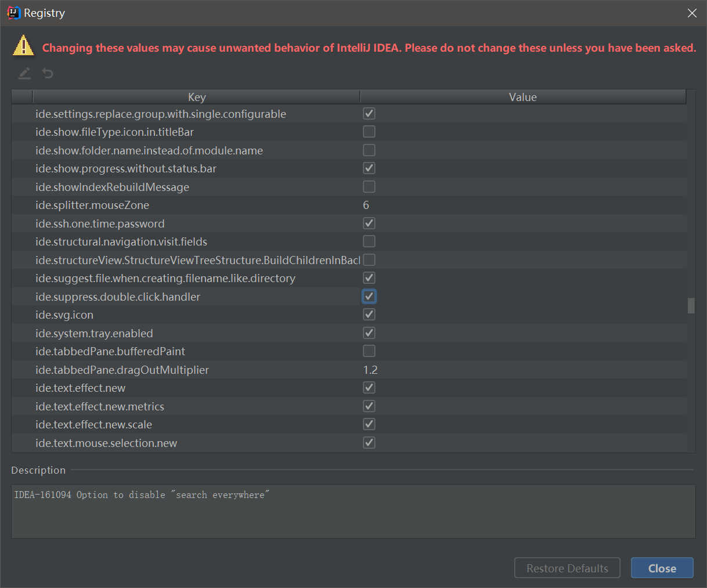The height and width of the screenshot is (588, 707).
Task: Check ide.structural.navigation.visit.fields
Action: (x=369, y=241)
